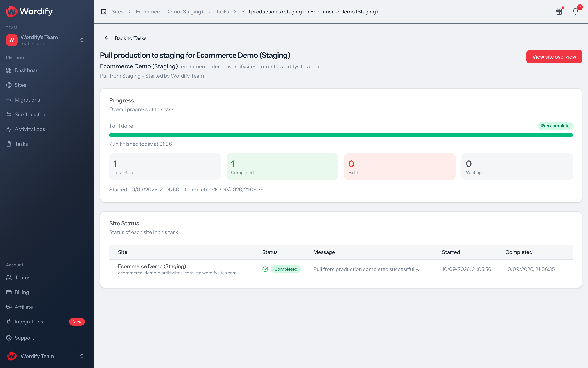Image resolution: width=588 pixels, height=368 pixels.
Task: Click the Teams people icon
Action: tap(9, 277)
